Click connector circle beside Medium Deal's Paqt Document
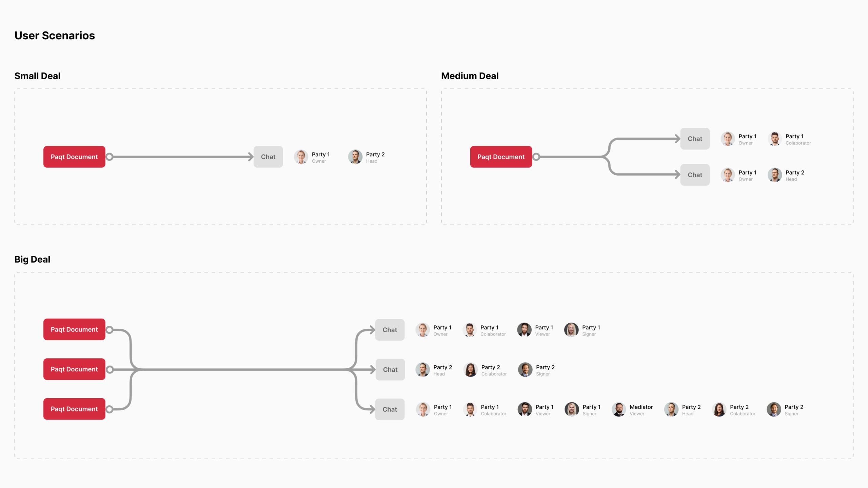868x488 pixels. tap(536, 157)
